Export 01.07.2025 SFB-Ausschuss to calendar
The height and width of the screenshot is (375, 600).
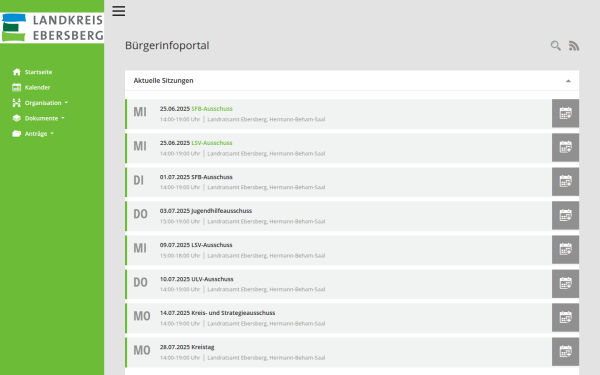565,181
